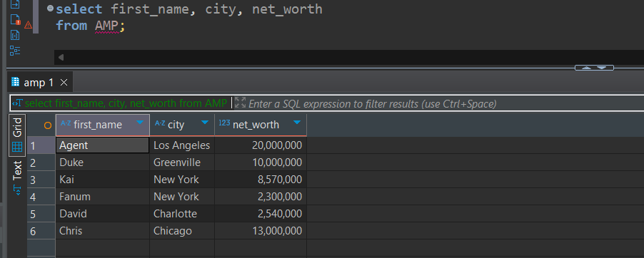Switch to Grid view vertical tab
Viewport: 644px width, 258px height.
[17, 135]
